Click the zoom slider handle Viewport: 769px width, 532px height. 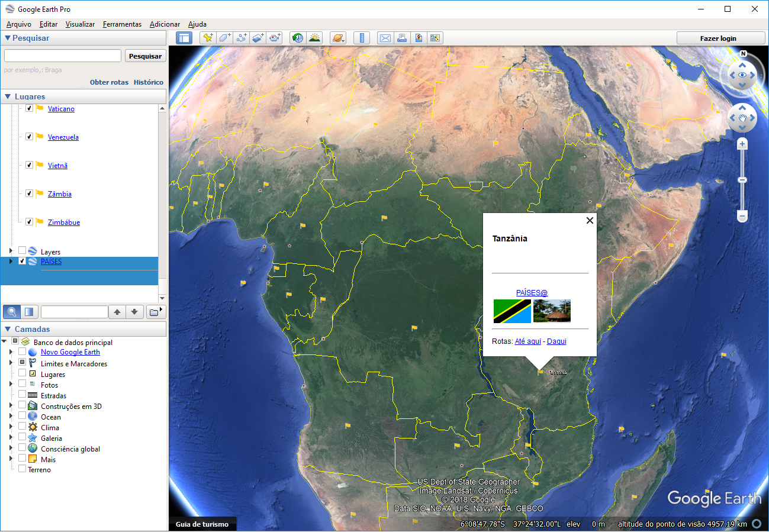pos(742,180)
